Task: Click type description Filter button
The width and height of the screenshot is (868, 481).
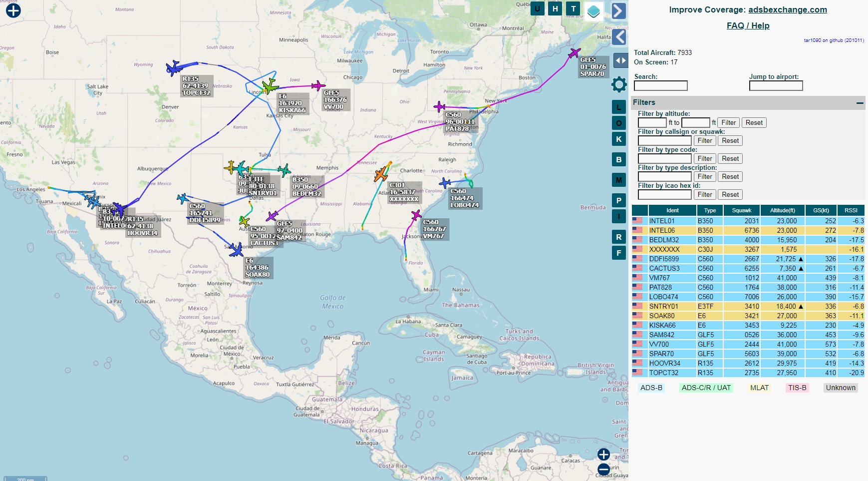Action: click(x=705, y=176)
